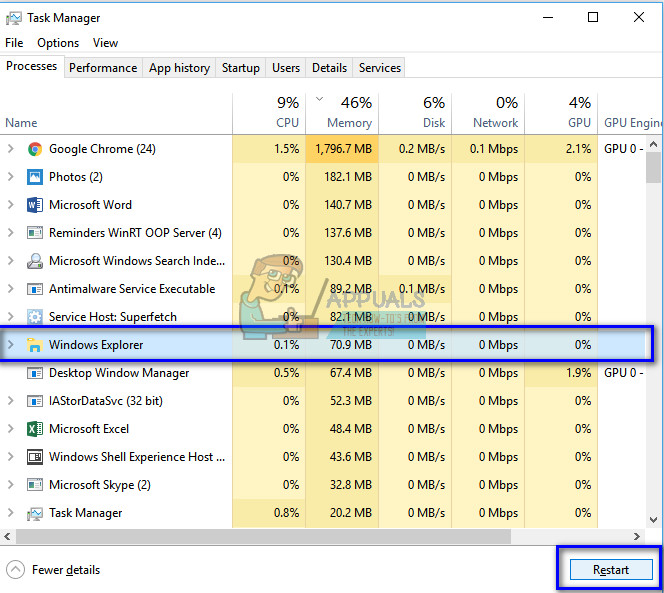The height and width of the screenshot is (593, 664).
Task: Click the Antimalware Service Executable icon
Action: pyautogui.click(x=35, y=289)
